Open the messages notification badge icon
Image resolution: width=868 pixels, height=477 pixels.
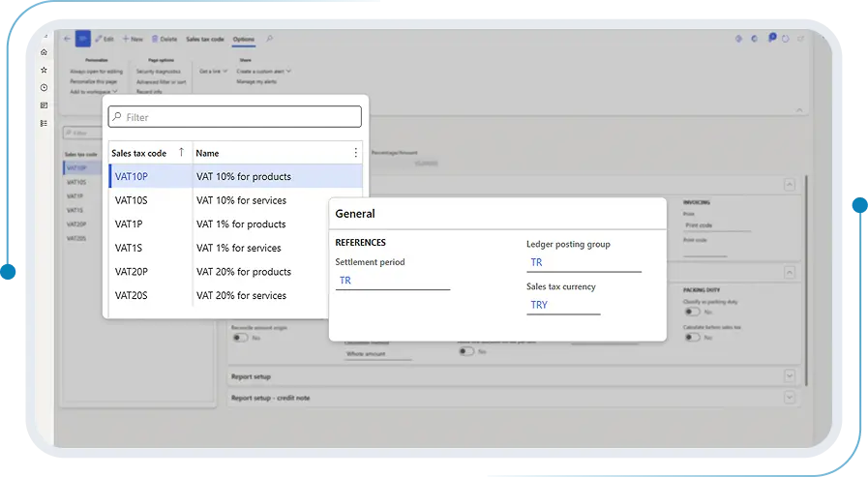(771, 38)
